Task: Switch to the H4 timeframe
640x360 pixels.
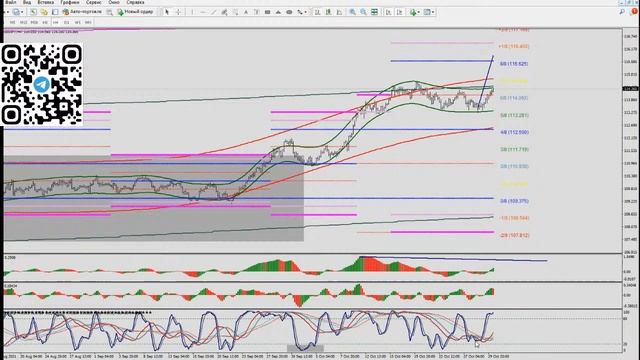Action: pos(56,22)
